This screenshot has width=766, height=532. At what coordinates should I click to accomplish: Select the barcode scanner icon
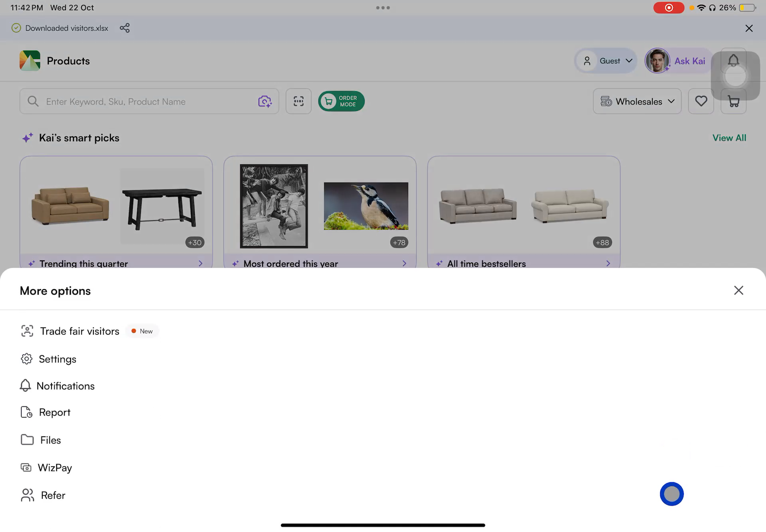(298, 101)
